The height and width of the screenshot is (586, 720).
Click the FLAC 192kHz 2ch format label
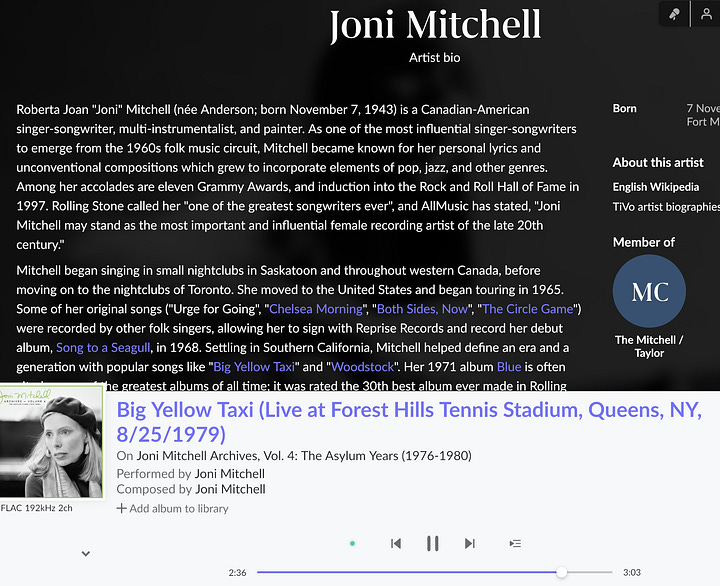point(37,508)
